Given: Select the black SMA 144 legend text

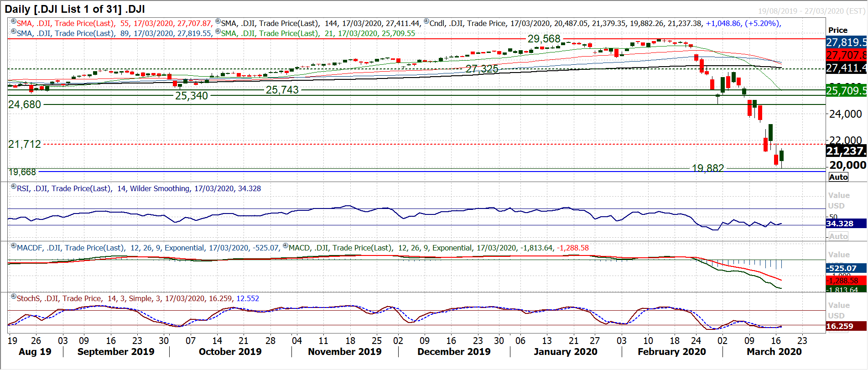Looking at the screenshot, I should pyautogui.click(x=321, y=23).
